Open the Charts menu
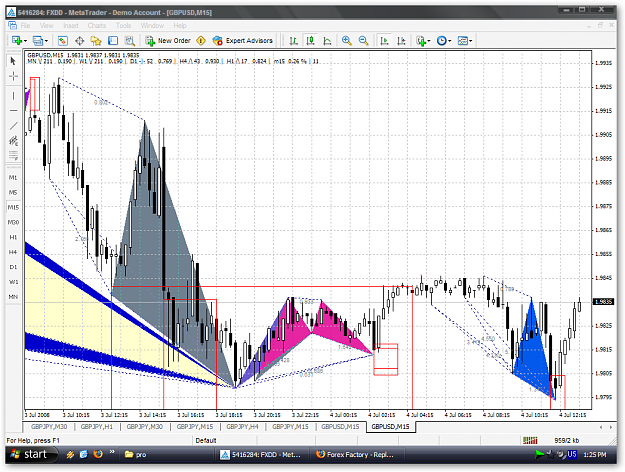Screen dimensions: 625x472 (97, 26)
